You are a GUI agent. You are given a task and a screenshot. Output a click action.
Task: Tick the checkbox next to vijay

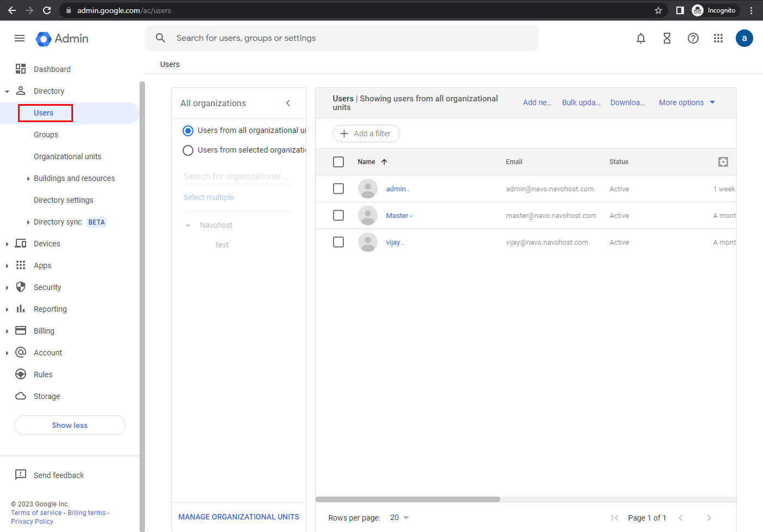click(338, 242)
